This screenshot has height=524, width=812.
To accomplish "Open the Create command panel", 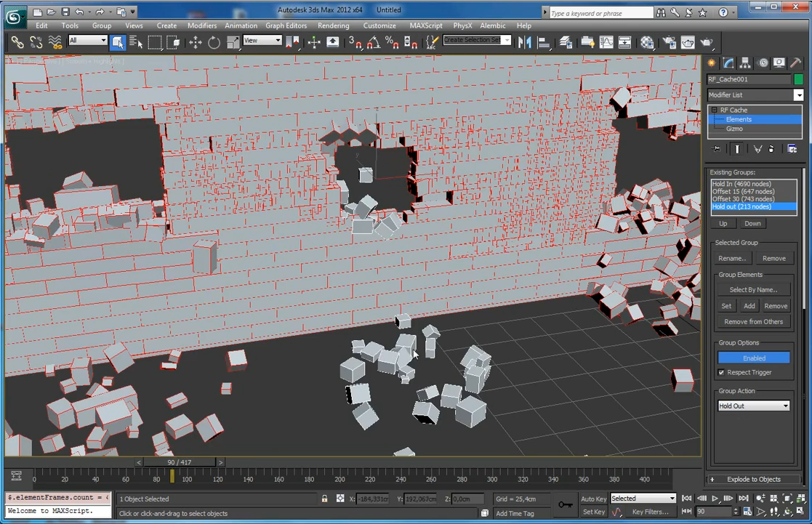I will pos(712,63).
